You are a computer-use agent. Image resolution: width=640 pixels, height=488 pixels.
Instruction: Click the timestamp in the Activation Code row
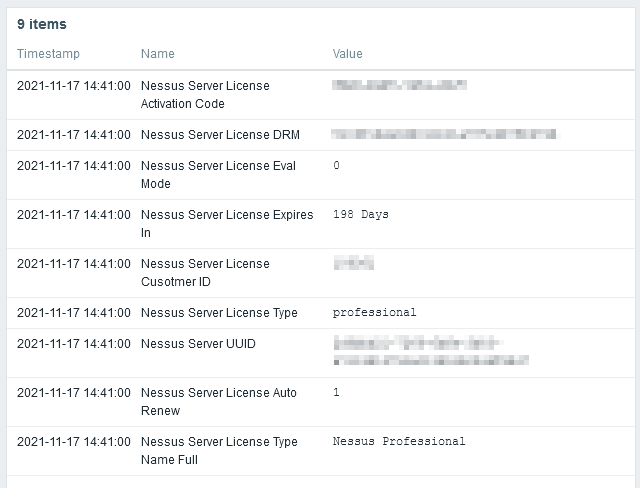(73, 86)
